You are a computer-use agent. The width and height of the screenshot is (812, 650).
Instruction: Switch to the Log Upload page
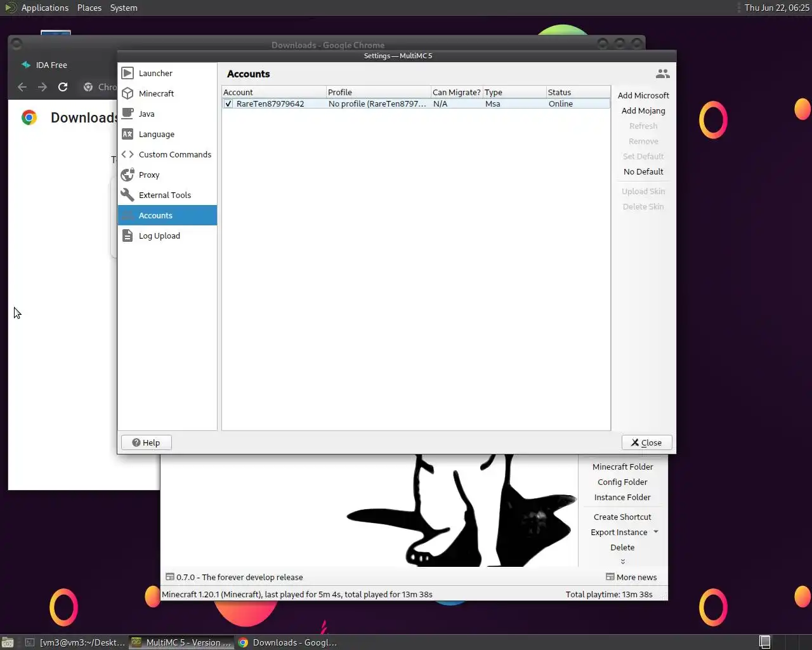167,235
